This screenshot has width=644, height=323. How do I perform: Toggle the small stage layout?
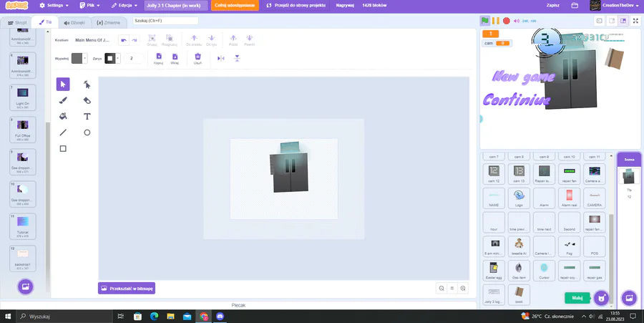pos(612,21)
